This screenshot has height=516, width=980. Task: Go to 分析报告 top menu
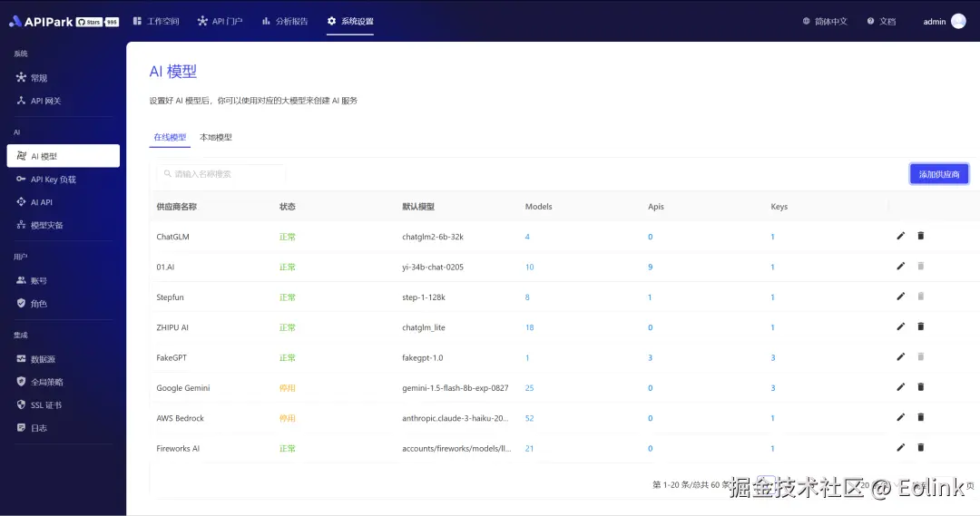tap(285, 21)
